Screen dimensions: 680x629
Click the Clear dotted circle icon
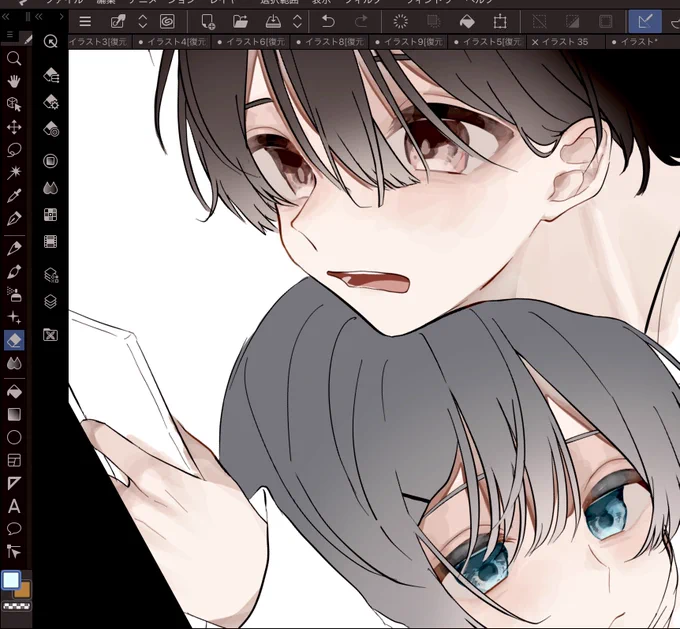pos(400,21)
